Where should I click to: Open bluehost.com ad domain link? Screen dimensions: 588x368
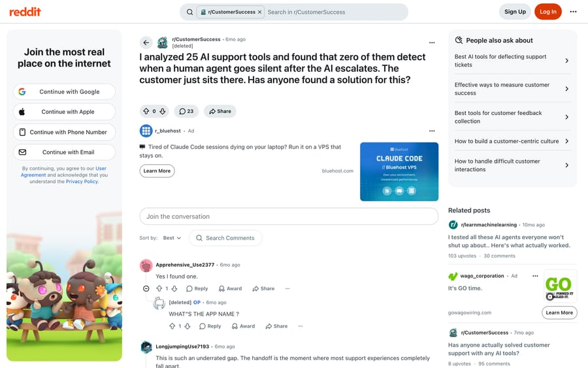coord(338,171)
